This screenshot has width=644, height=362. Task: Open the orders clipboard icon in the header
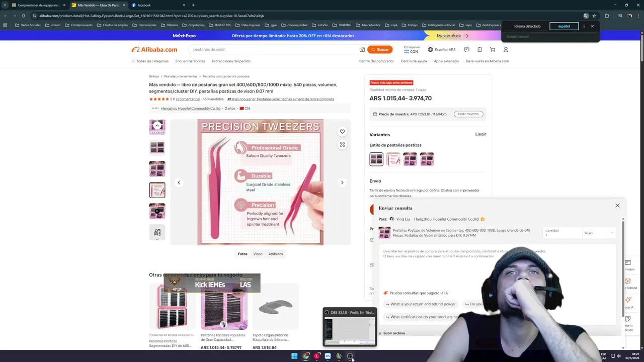coord(479,49)
